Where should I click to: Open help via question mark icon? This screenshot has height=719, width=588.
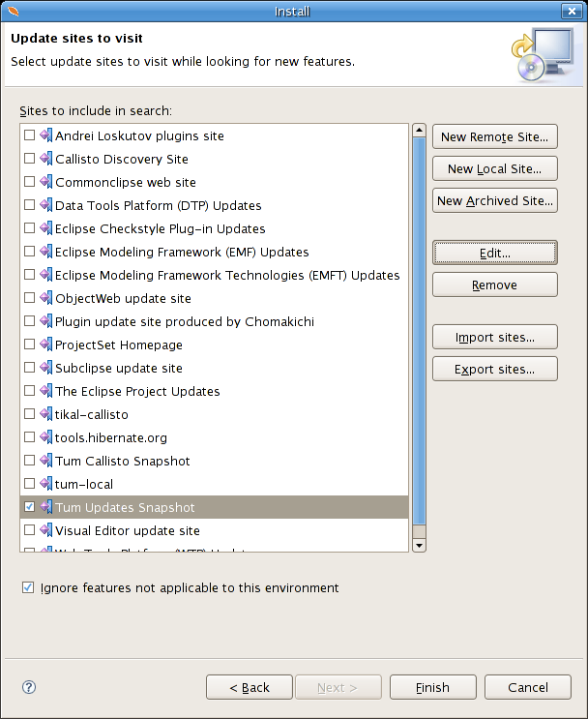coord(29,687)
